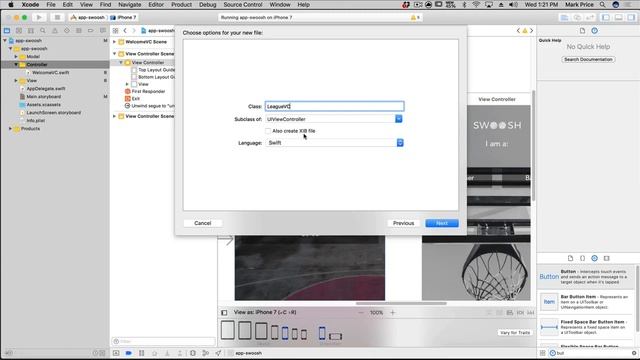Click the iPhone 7 destination in scheme selector
The width and height of the screenshot is (640, 360).
pos(124,18)
